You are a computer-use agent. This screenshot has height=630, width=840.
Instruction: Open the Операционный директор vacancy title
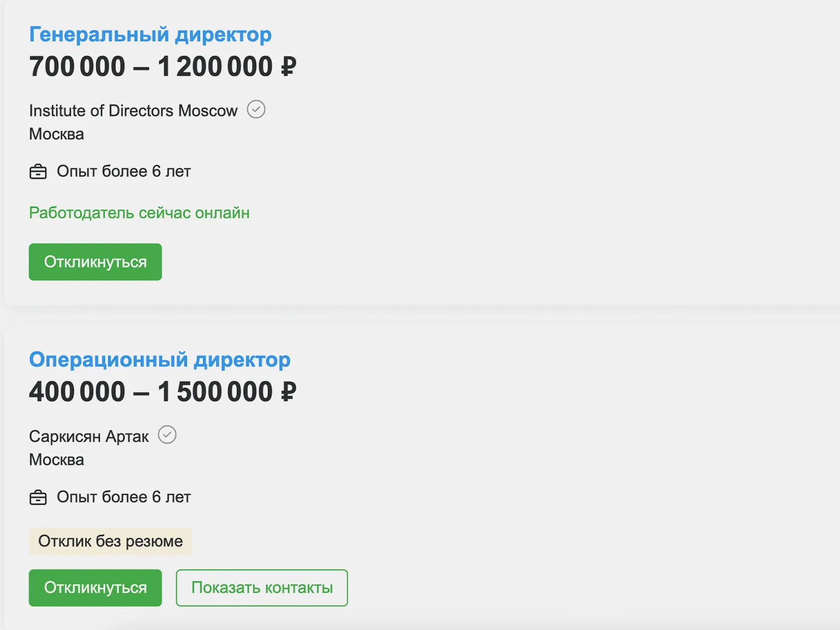point(159,360)
